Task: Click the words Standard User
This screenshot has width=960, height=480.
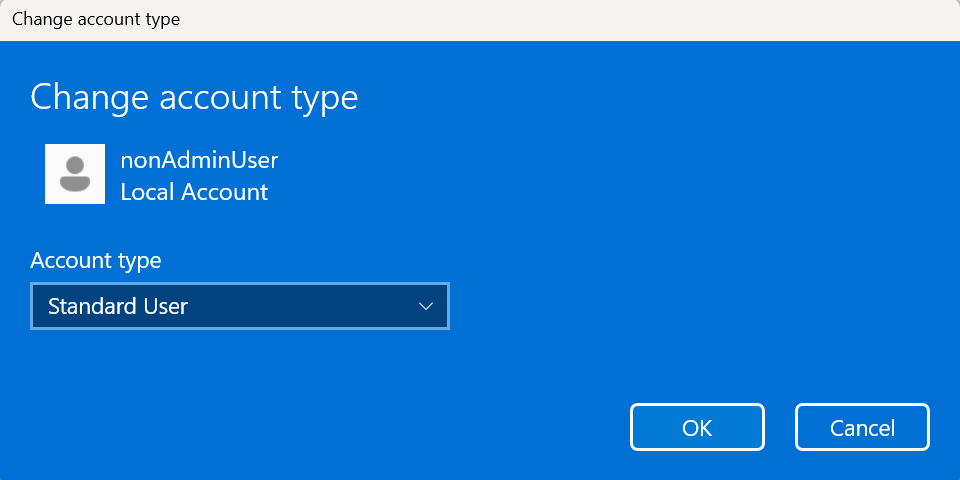Action: tap(118, 306)
